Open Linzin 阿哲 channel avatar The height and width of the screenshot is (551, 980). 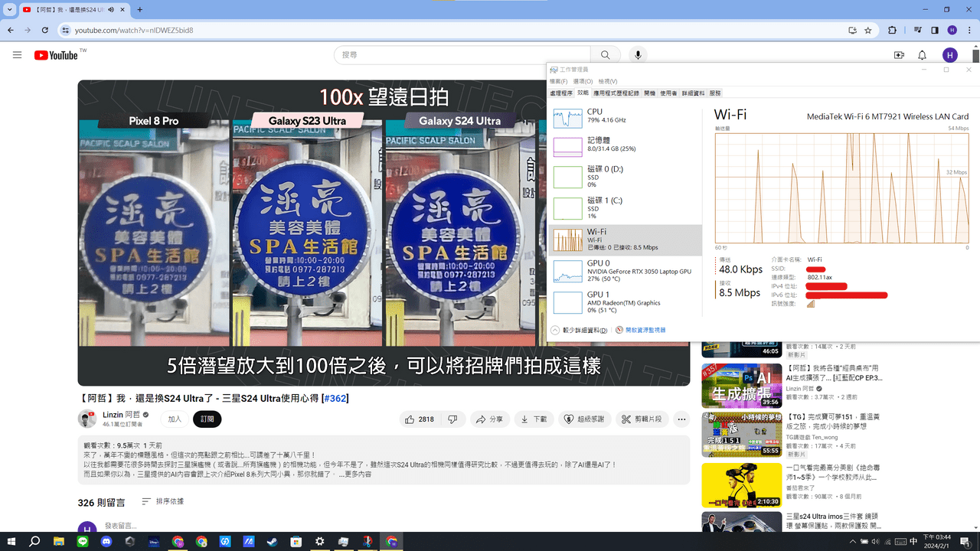pos(87,419)
